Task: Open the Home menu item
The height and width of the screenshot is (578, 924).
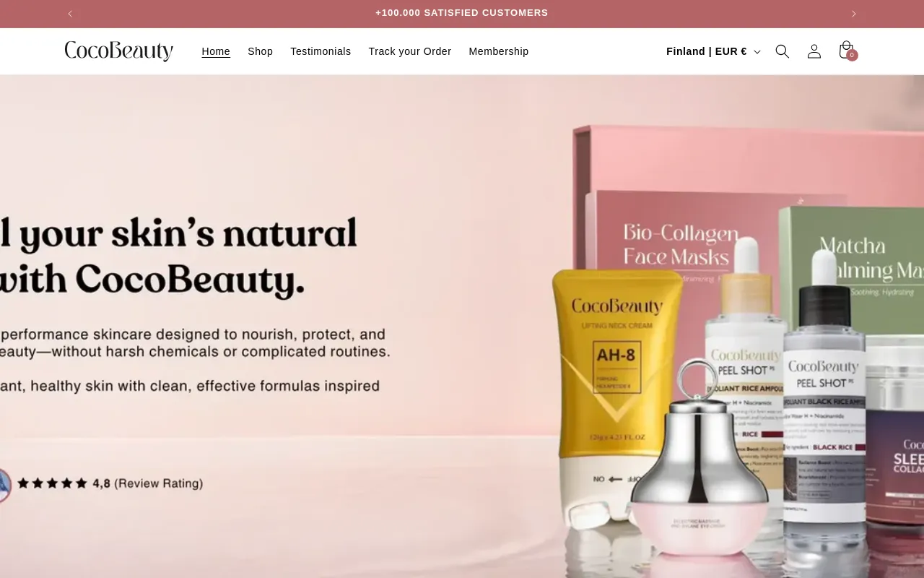Action: [216, 51]
